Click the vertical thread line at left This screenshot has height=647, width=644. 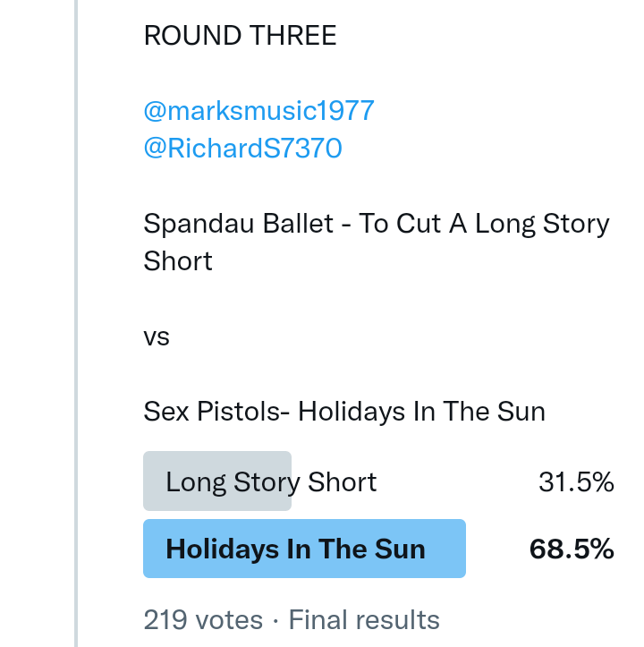pyautogui.click(x=77, y=322)
